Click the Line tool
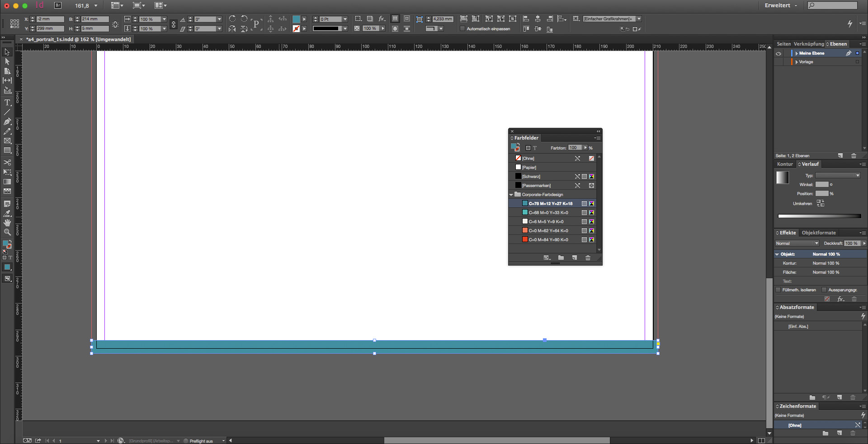The image size is (868, 444). click(x=7, y=112)
